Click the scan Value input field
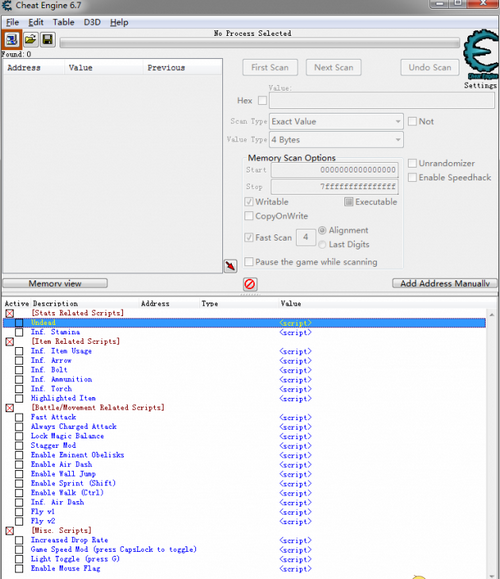Image resolution: width=500 pixels, height=579 pixels. point(382,100)
